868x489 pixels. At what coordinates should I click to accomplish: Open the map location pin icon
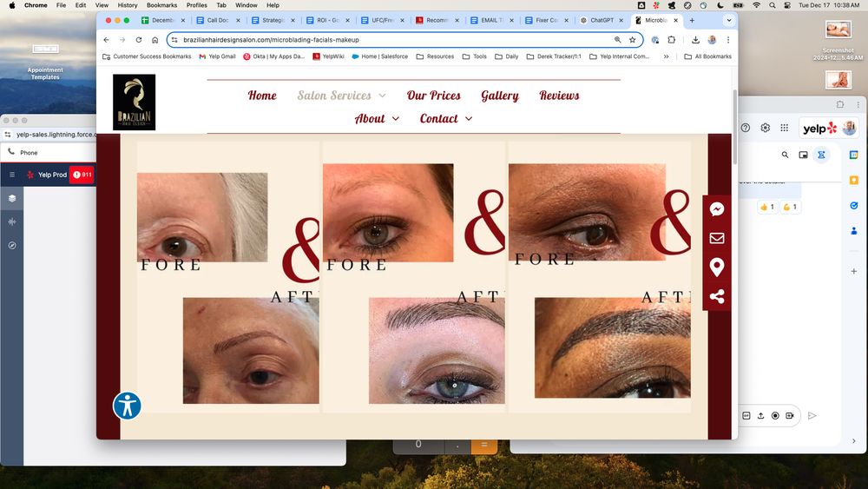[716, 267]
